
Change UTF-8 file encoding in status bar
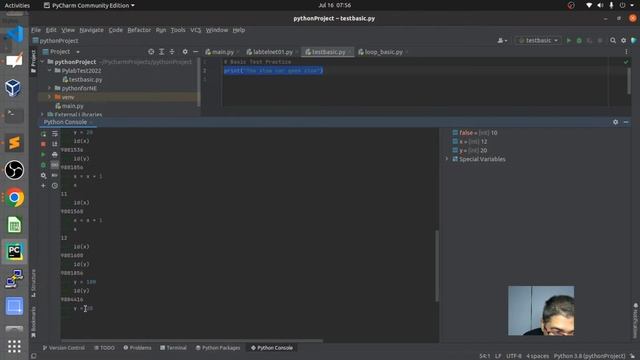[514, 356]
